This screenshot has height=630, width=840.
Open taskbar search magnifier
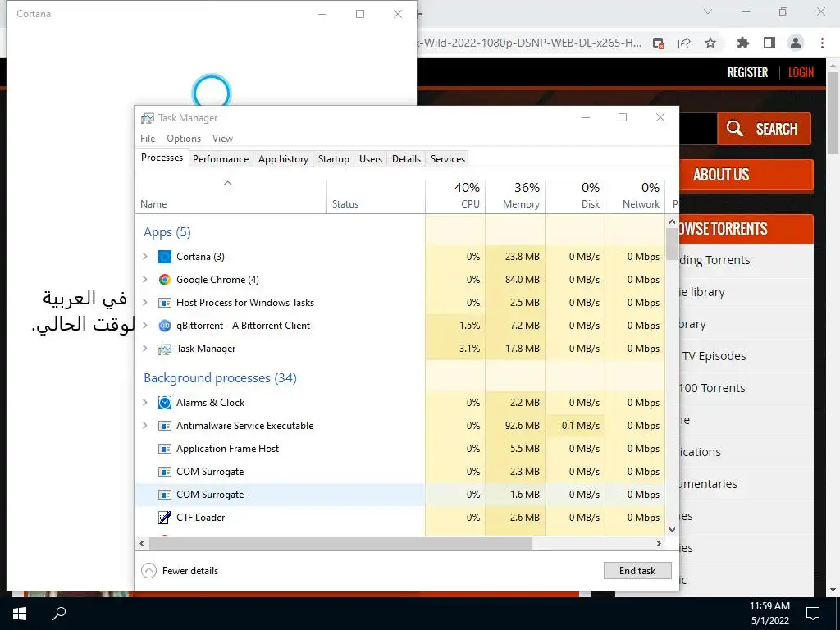[59, 614]
